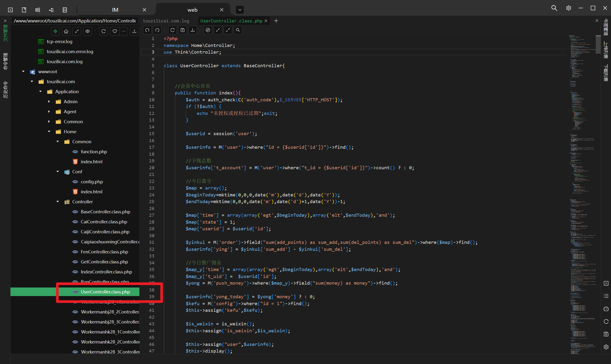Image resolution: width=611 pixels, height=364 pixels.
Task: Locate current file with green target icon
Action: tap(56, 31)
